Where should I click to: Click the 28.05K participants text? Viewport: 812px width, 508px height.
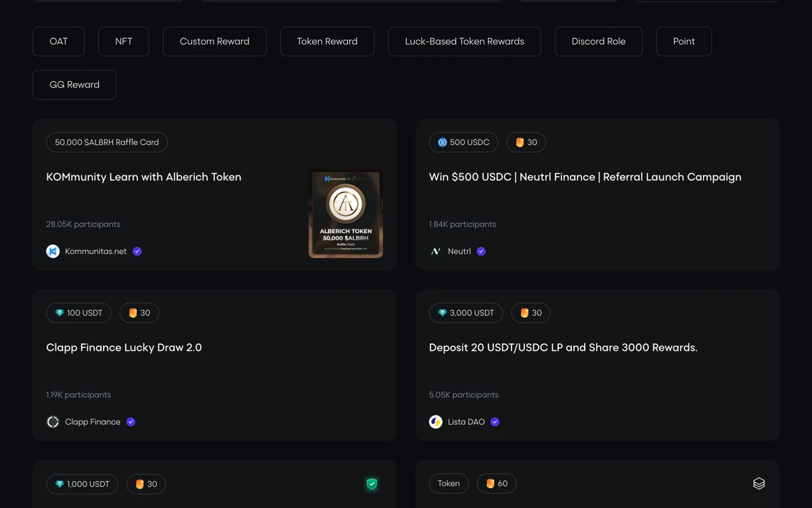[83, 224]
